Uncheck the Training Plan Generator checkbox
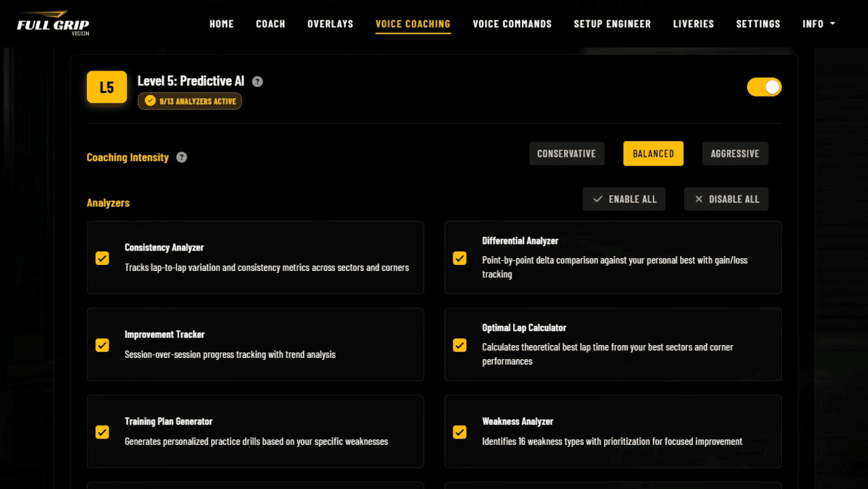This screenshot has width=868, height=489. click(102, 432)
